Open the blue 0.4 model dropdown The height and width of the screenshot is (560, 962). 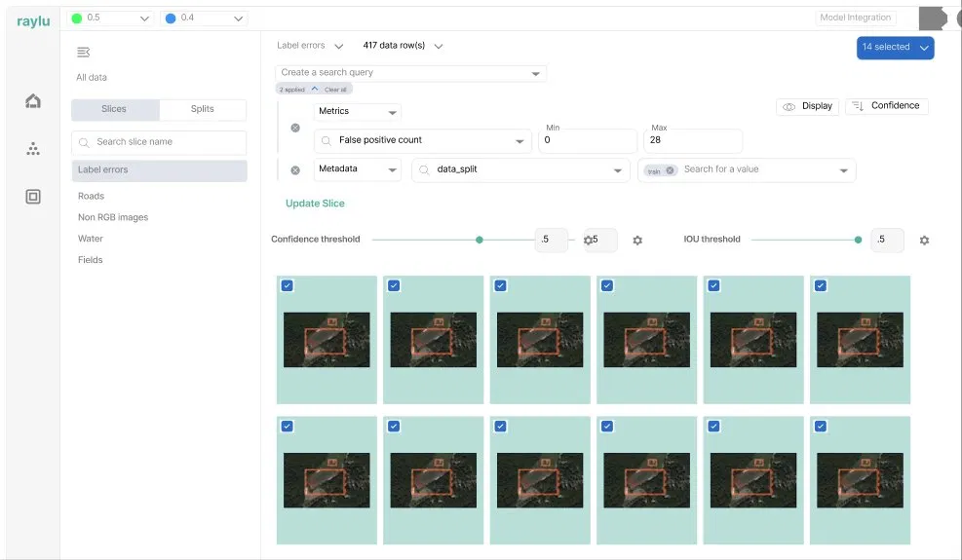point(205,19)
